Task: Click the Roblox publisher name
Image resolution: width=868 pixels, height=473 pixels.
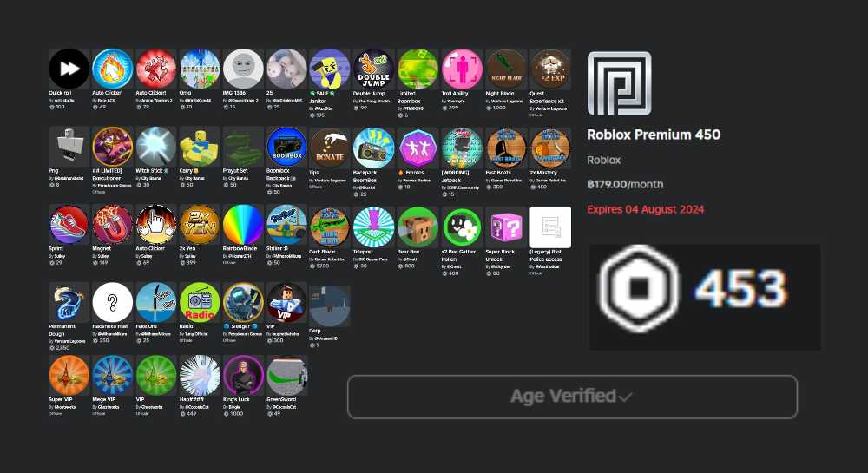Action: (604, 160)
